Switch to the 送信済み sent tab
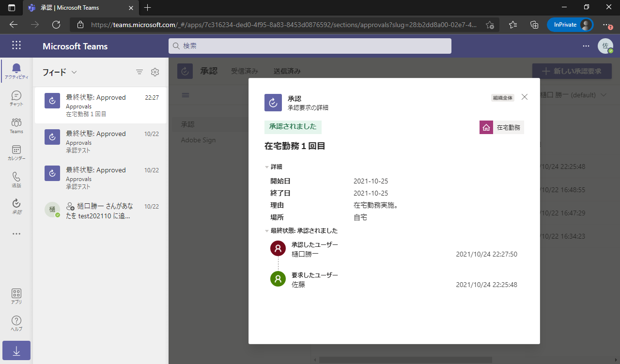Image resolution: width=620 pixels, height=364 pixels. [287, 71]
